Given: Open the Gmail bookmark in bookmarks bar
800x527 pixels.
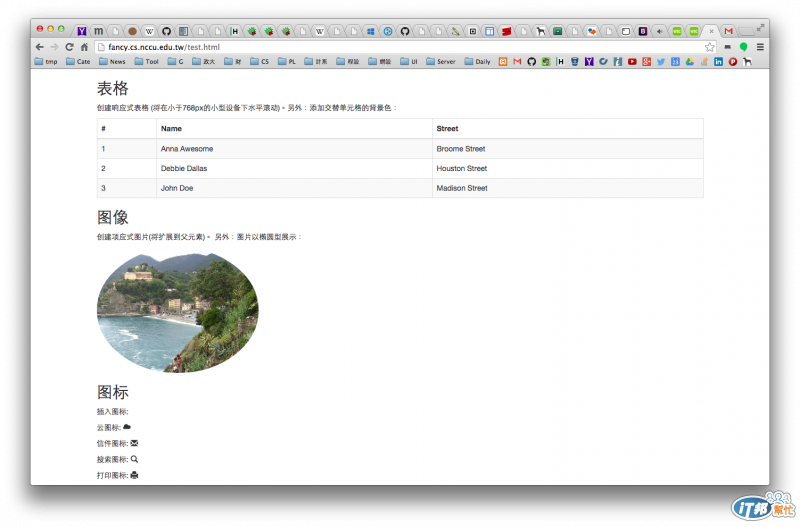Looking at the screenshot, I should click(517, 62).
